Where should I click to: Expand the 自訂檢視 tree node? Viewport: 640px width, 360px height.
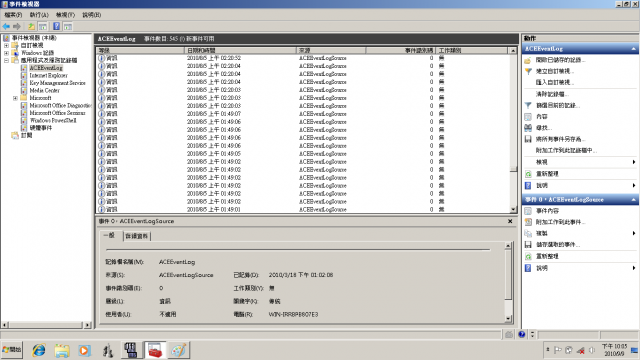click(7, 45)
